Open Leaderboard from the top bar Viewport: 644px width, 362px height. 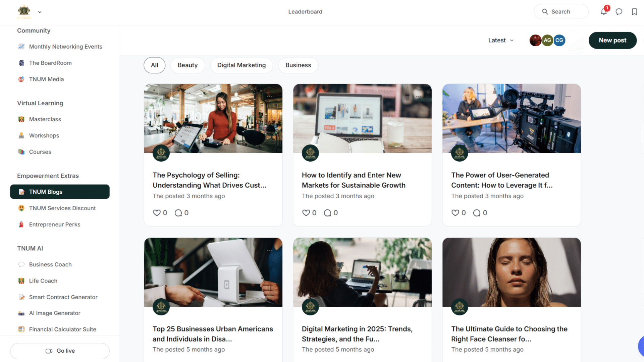pos(305,12)
